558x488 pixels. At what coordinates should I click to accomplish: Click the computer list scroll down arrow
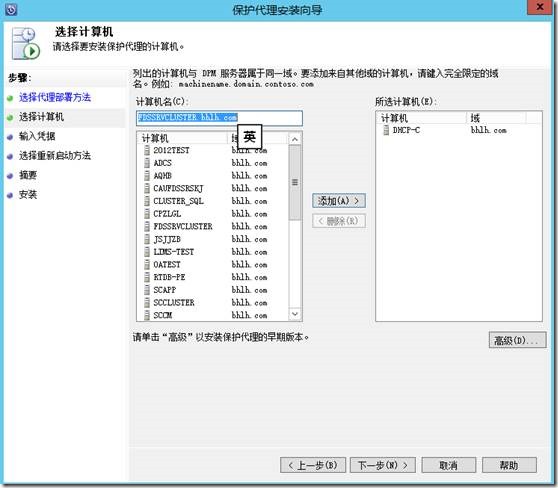pos(295,314)
